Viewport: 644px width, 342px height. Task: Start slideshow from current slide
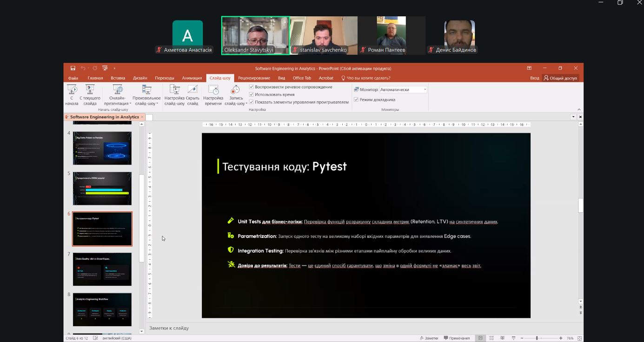pos(90,95)
